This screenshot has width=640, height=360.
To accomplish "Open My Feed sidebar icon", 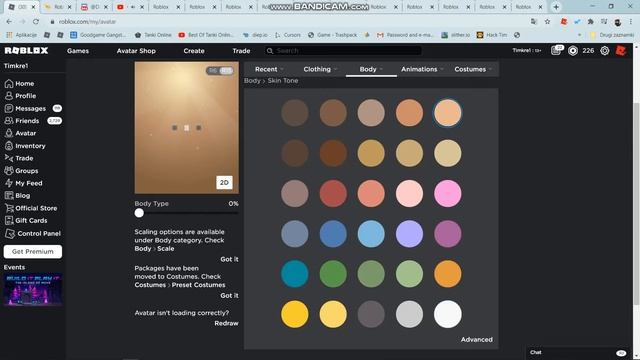I will click(9, 183).
